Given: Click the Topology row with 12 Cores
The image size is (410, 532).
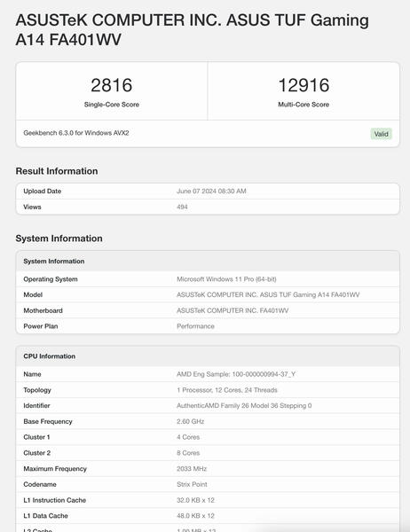Looking at the screenshot, I should [208, 390].
